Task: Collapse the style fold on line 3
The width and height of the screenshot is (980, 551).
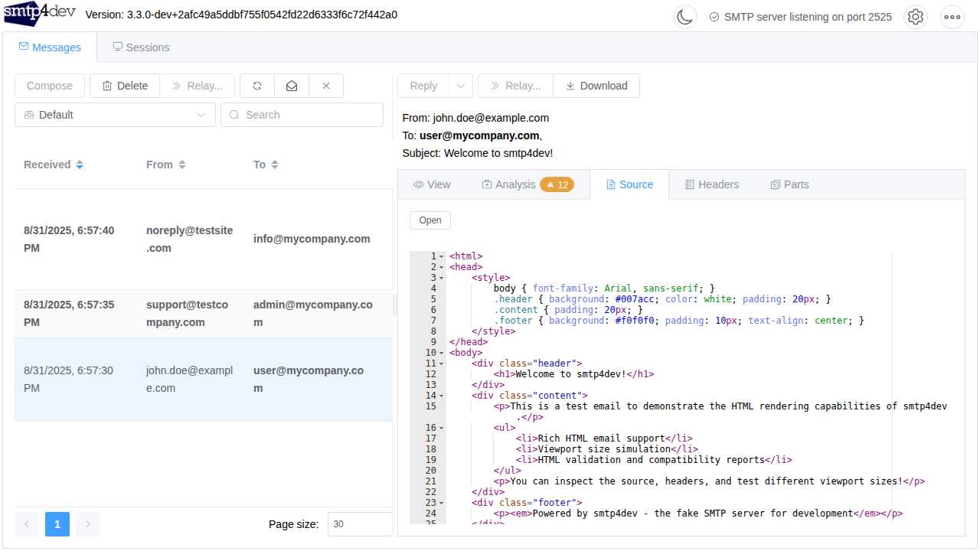Action: coord(442,278)
